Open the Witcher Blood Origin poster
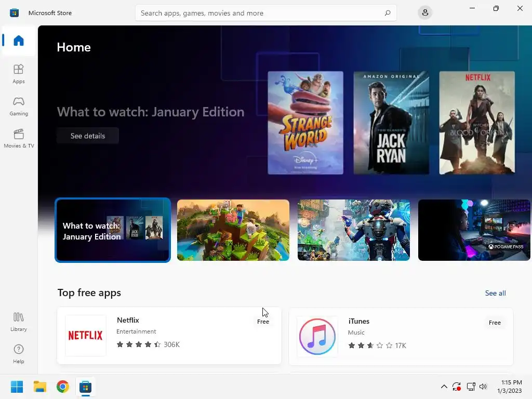The width and height of the screenshot is (532, 399). pyautogui.click(x=477, y=123)
